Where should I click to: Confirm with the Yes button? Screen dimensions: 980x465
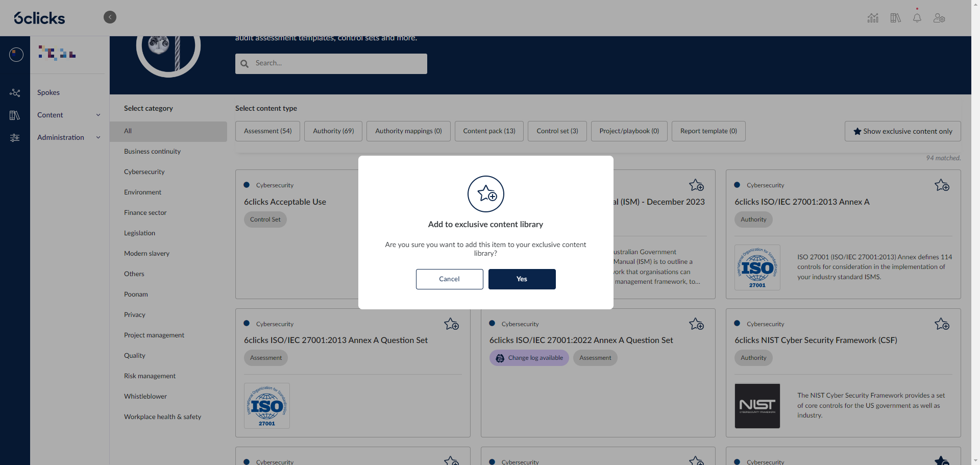point(522,279)
